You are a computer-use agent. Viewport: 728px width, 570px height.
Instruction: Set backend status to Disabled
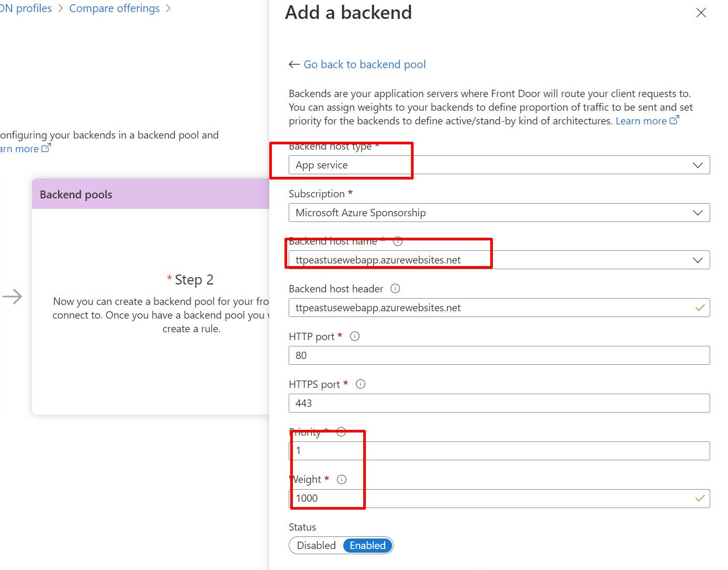pos(316,545)
